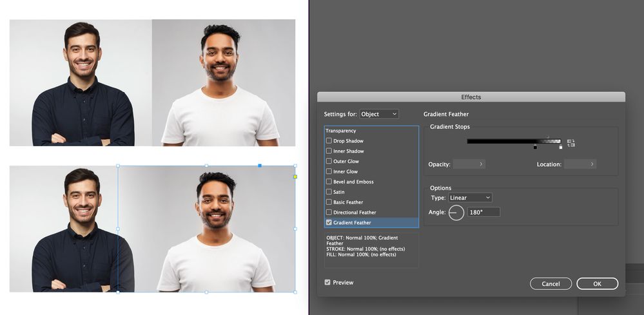
Task: Select the white gradient stop
Action: click(561, 147)
